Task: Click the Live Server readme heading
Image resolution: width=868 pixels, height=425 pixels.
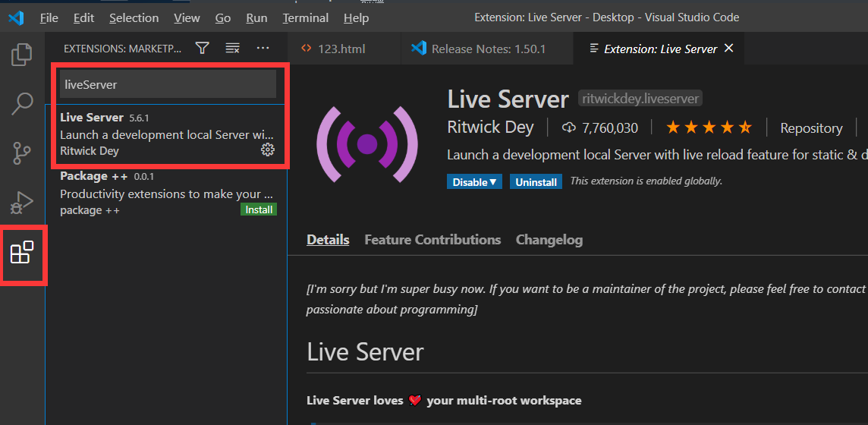Action: (366, 352)
